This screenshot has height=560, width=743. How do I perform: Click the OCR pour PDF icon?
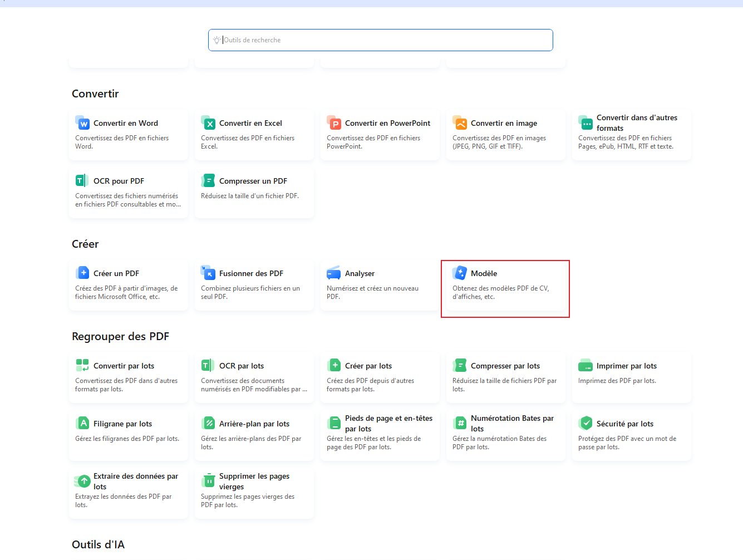pos(82,180)
